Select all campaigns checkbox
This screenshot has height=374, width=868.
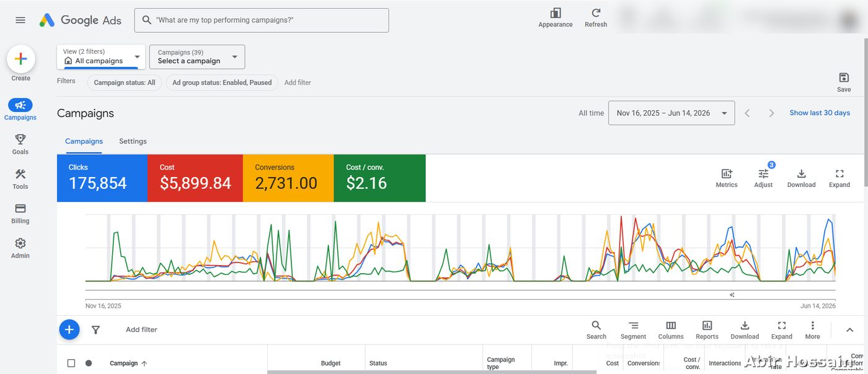pyautogui.click(x=71, y=363)
